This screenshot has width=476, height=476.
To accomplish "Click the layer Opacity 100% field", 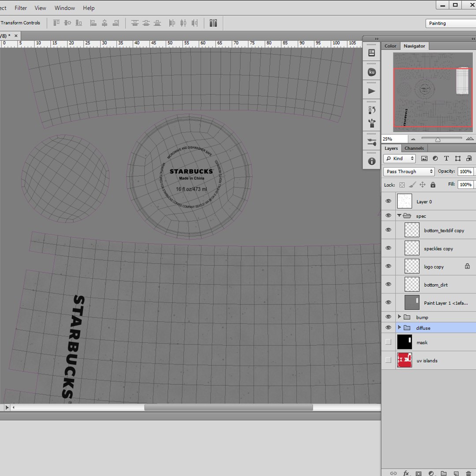I will (x=465, y=171).
